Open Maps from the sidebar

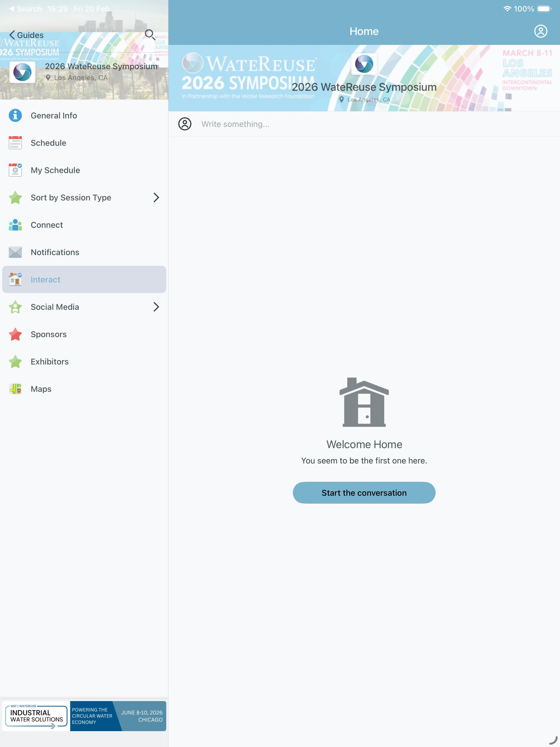[x=84, y=389]
